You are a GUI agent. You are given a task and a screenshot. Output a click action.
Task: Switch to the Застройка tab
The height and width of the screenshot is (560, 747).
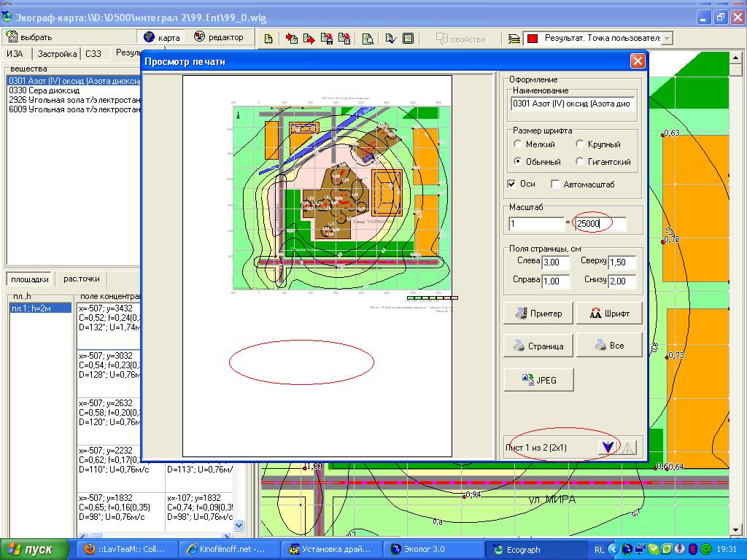(x=57, y=54)
